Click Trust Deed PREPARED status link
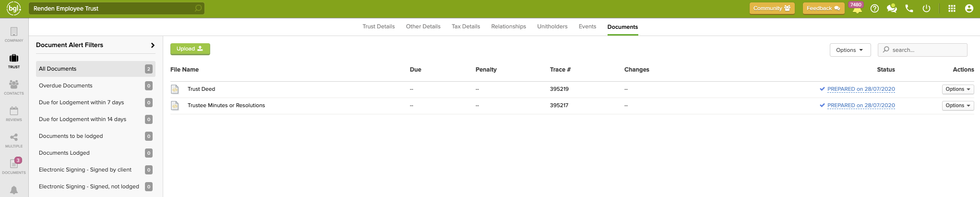 [x=860, y=89]
